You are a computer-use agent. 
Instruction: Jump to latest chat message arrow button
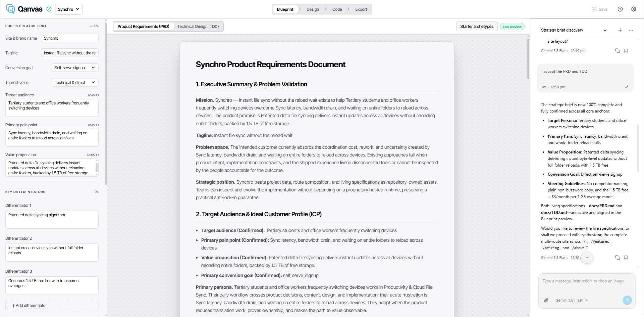point(587,258)
